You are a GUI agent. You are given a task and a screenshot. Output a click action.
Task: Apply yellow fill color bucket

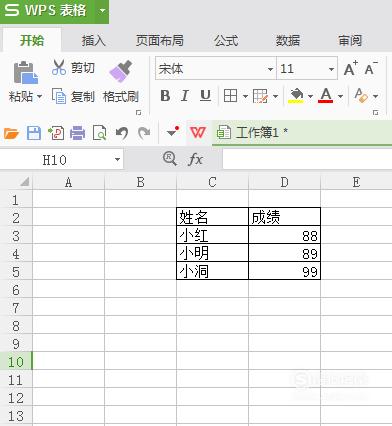tap(296, 96)
